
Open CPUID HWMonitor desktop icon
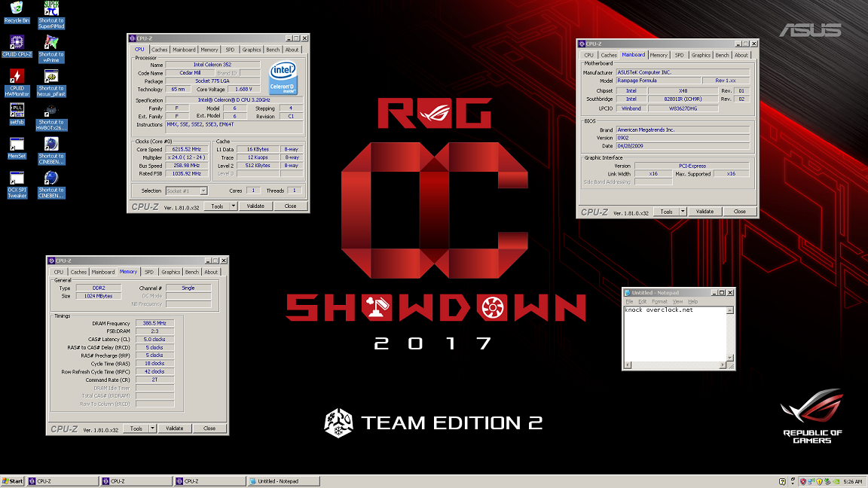(17, 83)
